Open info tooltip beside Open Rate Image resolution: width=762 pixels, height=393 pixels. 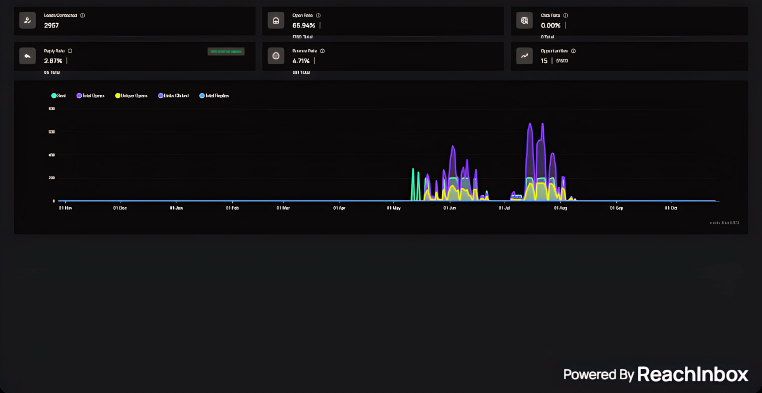[318, 15]
